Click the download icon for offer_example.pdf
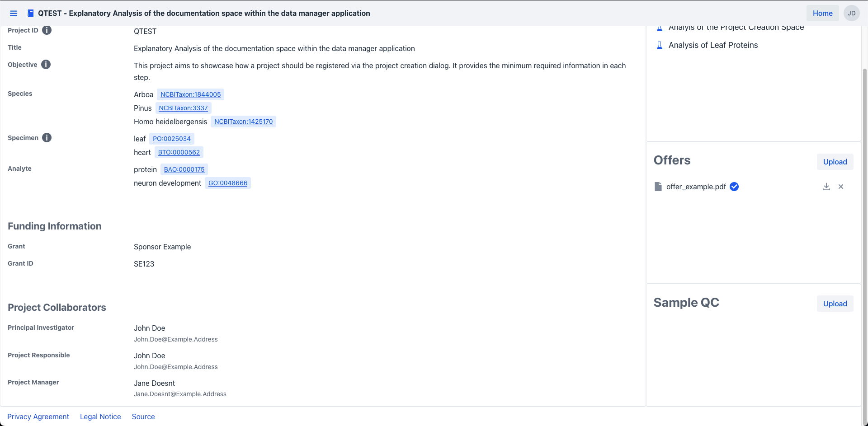The height and width of the screenshot is (426, 868). (x=826, y=186)
